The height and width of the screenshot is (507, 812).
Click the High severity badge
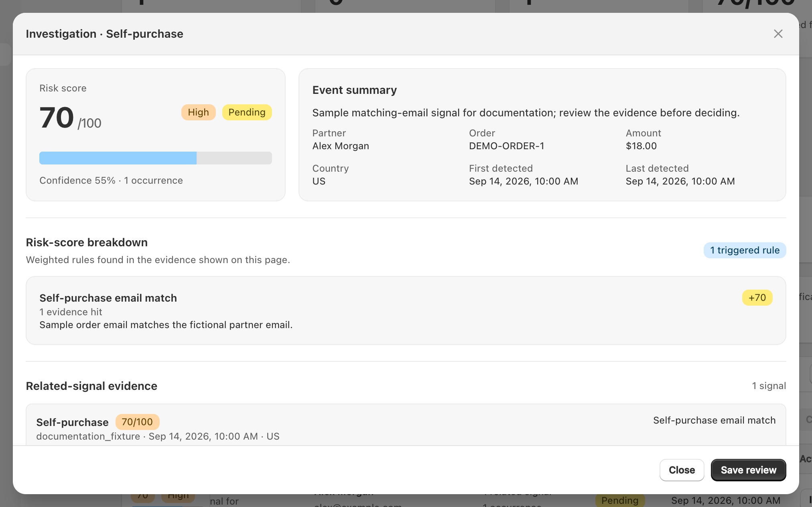pyautogui.click(x=198, y=112)
